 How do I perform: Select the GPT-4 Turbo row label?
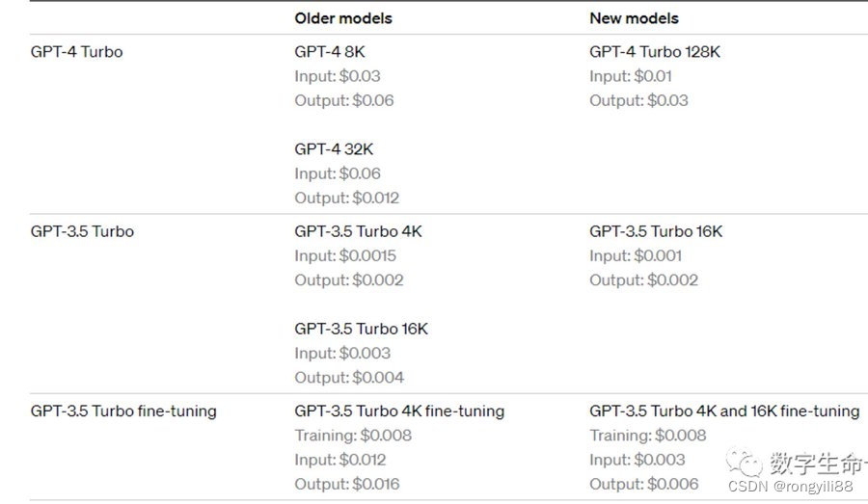pos(77,52)
